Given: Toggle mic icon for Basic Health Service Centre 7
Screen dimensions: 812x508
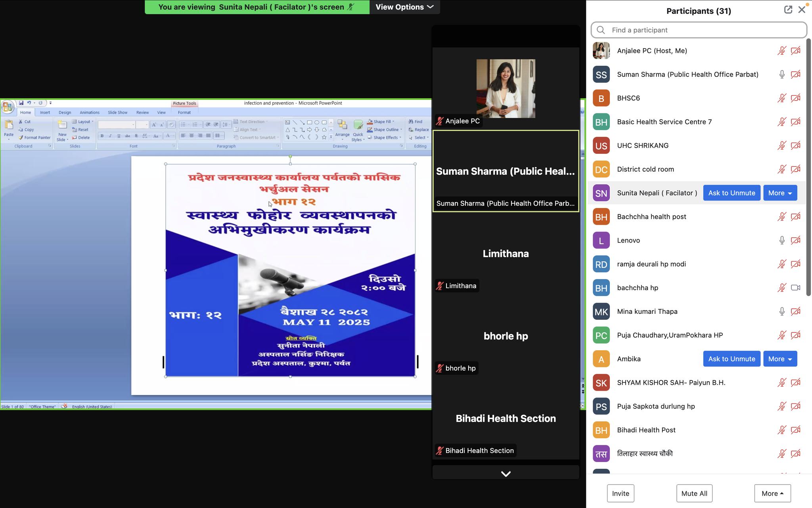Looking at the screenshot, I should (x=781, y=122).
